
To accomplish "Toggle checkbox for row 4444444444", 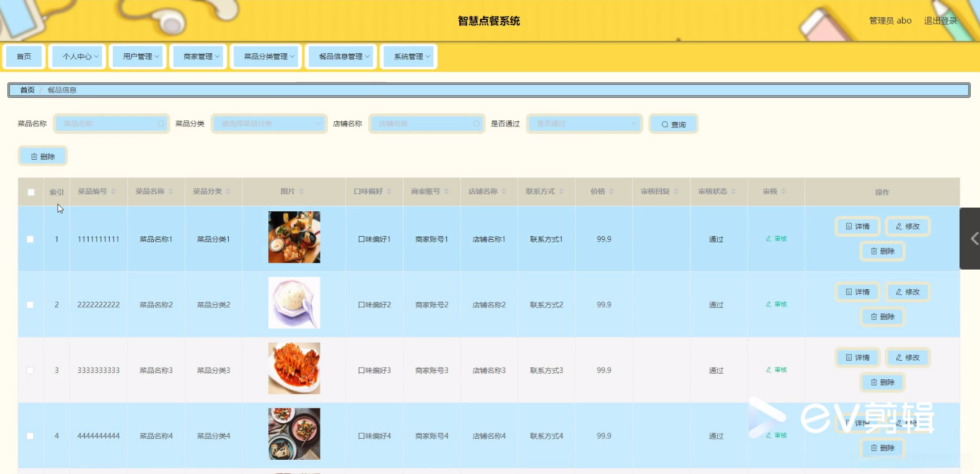I will pos(30,436).
